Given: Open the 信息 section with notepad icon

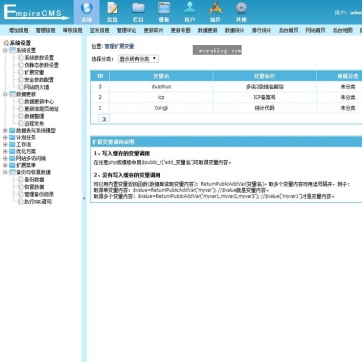Looking at the screenshot, I should pos(112,12).
